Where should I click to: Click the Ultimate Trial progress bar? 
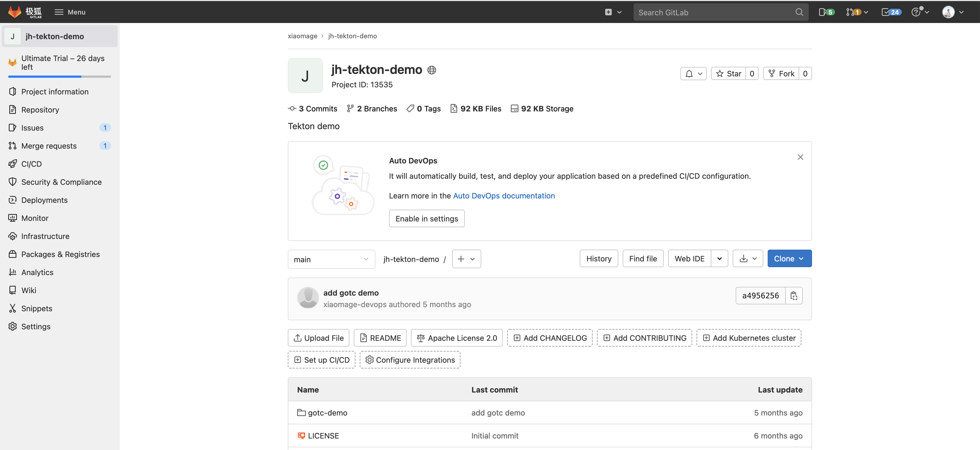click(x=59, y=77)
